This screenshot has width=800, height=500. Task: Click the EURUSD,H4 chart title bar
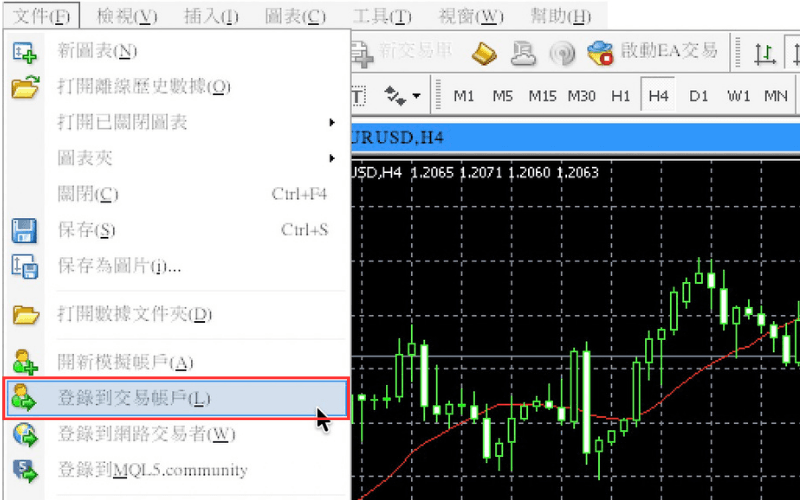point(576,137)
